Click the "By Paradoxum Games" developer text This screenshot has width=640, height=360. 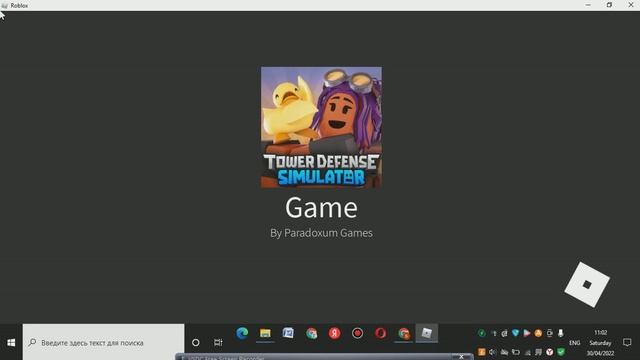click(321, 233)
